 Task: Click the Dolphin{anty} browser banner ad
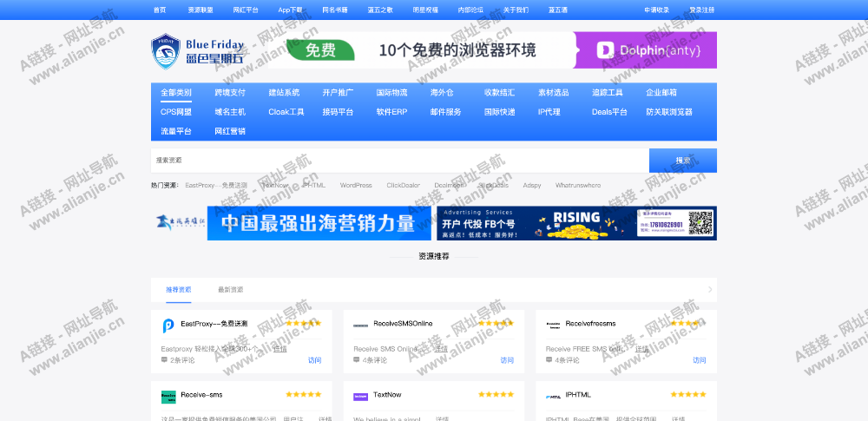click(x=493, y=50)
